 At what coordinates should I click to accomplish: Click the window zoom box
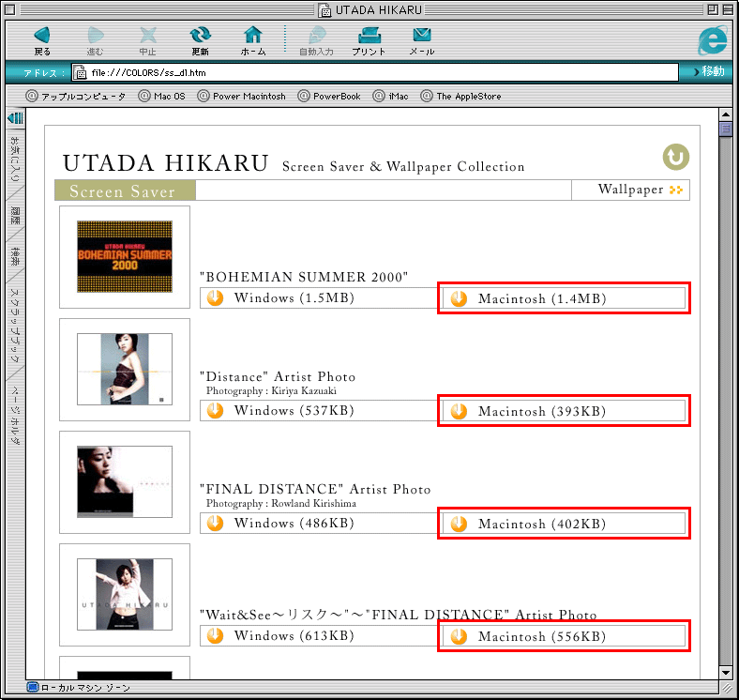(713, 9)
